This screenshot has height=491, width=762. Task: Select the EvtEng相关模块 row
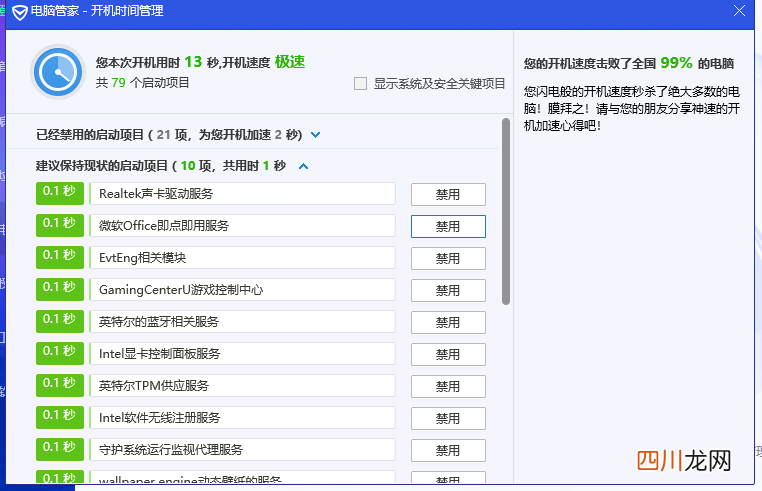[242, 258]
